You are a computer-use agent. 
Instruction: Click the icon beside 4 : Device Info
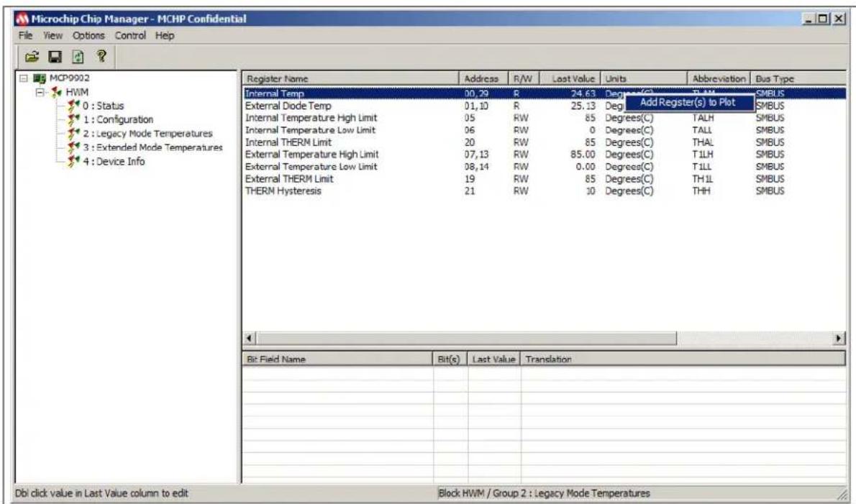(x=73, y=162)
